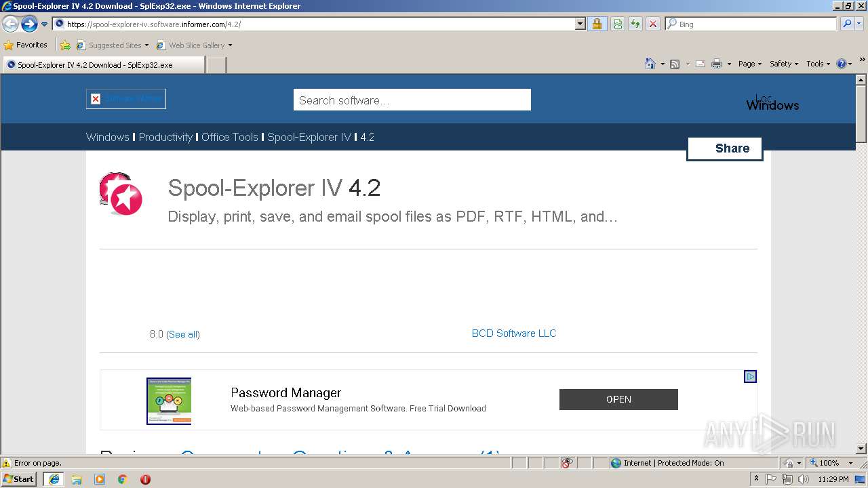Screen dimensions: 868x488
Task: Click the 4.2 breadcrumb version text
Action: [x=367, y=137]
